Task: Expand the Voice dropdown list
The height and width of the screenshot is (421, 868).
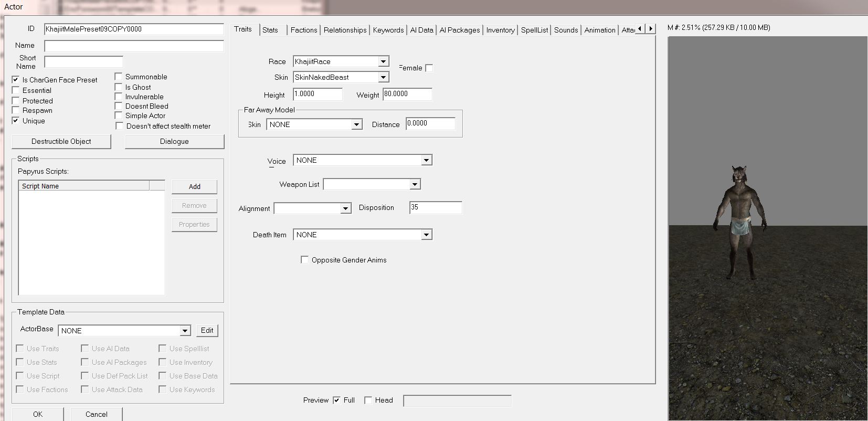Action: (426, 160)
